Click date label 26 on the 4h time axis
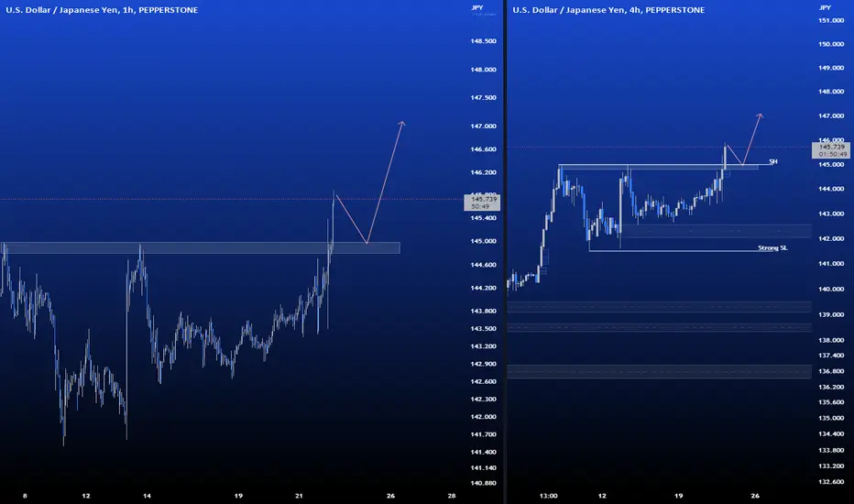Image resolution: width=854 pixels, height=504 pixels. click(x=755, y=496)
